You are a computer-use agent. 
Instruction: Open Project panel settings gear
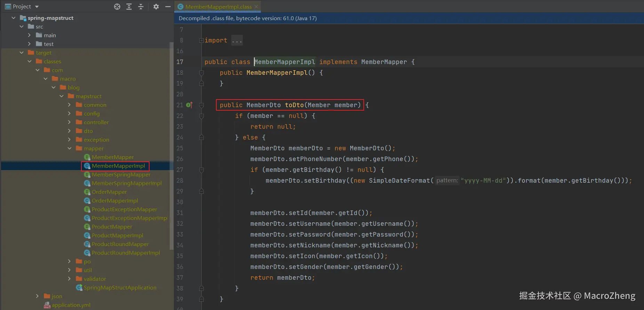click(x=156, y=7)
